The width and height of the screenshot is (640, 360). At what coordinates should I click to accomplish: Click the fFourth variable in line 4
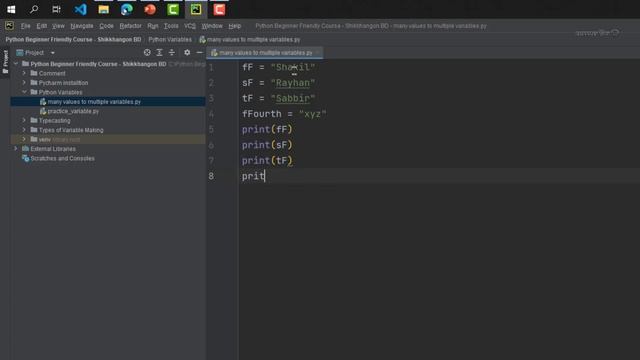[262, 114]
